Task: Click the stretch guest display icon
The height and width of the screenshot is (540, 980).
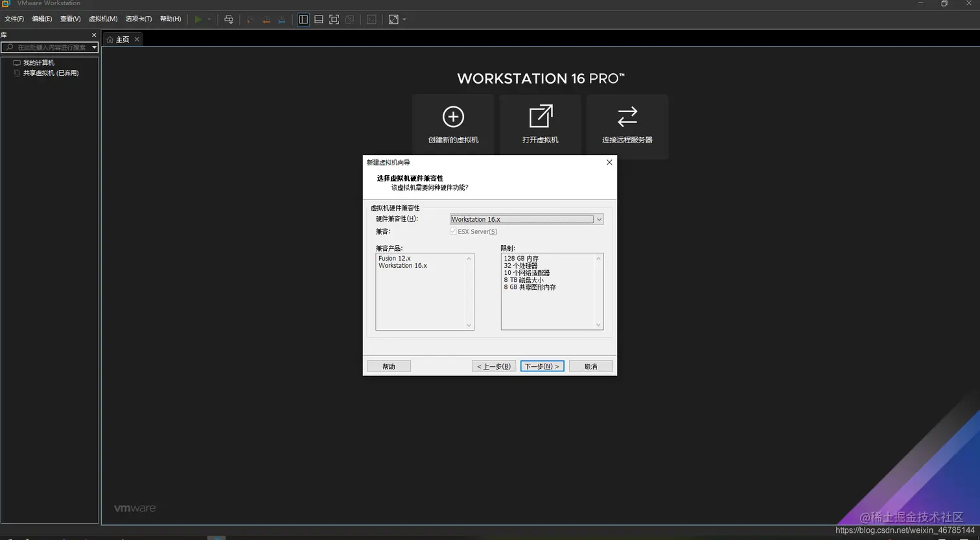Action: click(x=393, y=19)
